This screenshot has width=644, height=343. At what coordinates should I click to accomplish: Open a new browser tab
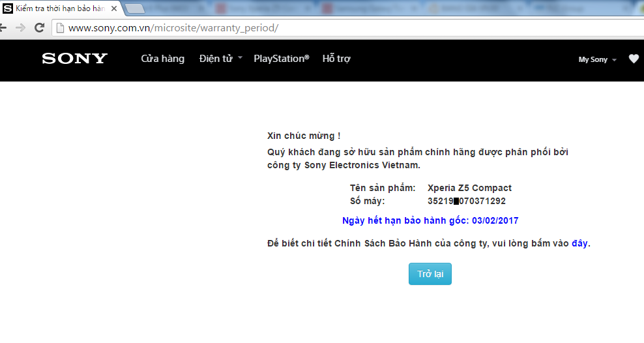coord(134,8)
